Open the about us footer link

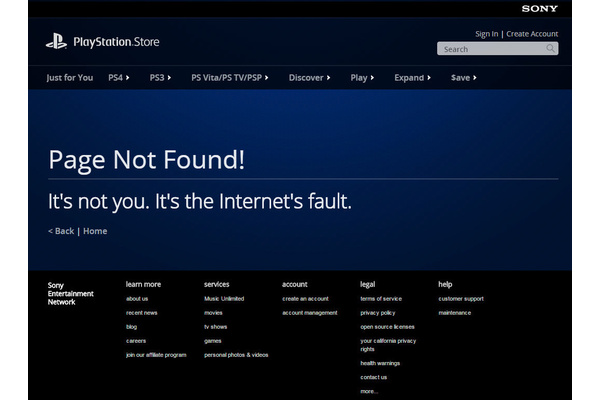click(x=137, y=299)
